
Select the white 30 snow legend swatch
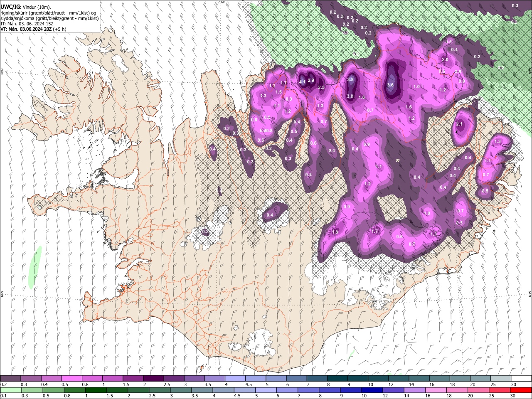click(521, 379)
